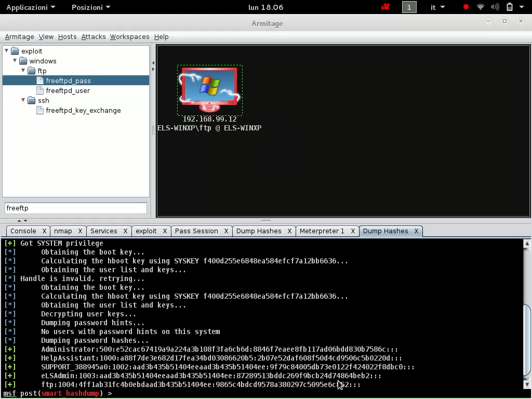Close the Services tab with its X
532x399 pixels.
coord(125,231)
